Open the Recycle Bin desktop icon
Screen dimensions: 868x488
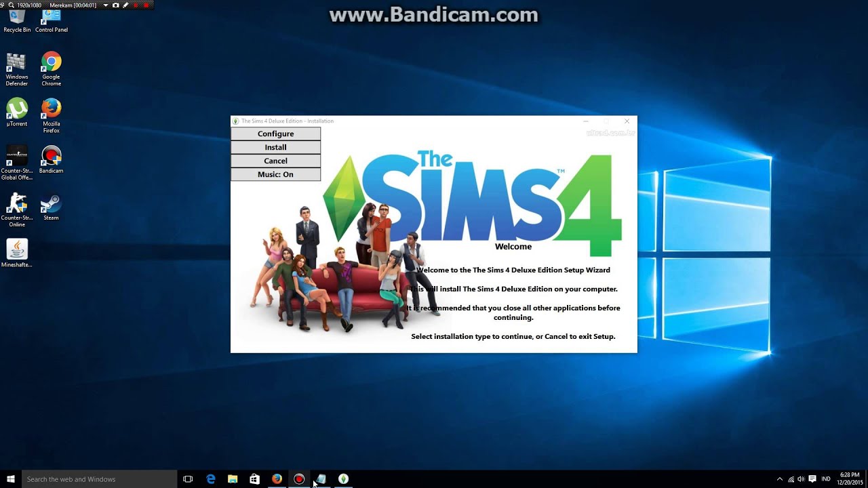pos(17,20)
